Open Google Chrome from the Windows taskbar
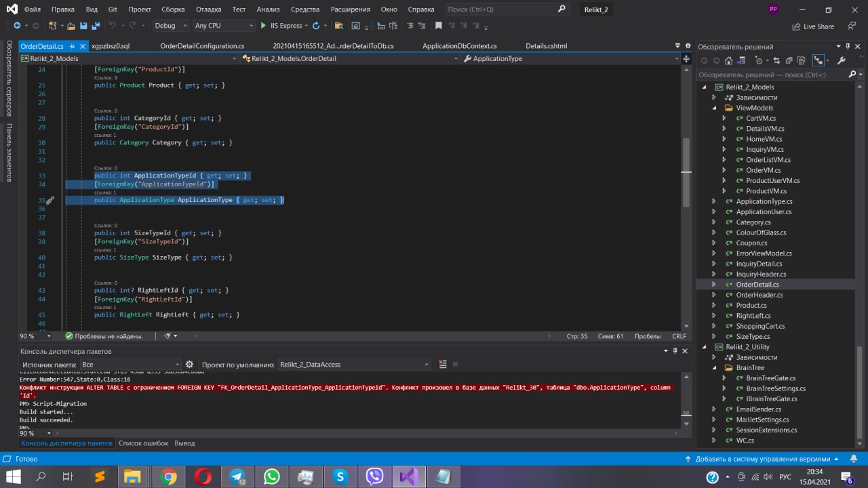 pos(169,476)
